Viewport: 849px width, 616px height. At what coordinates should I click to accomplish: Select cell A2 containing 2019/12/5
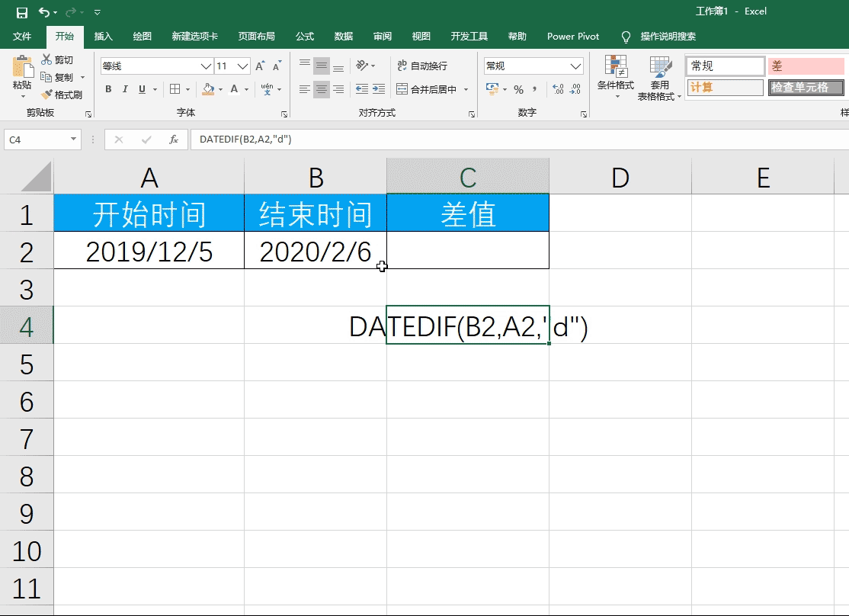click(x=149, y=250)
